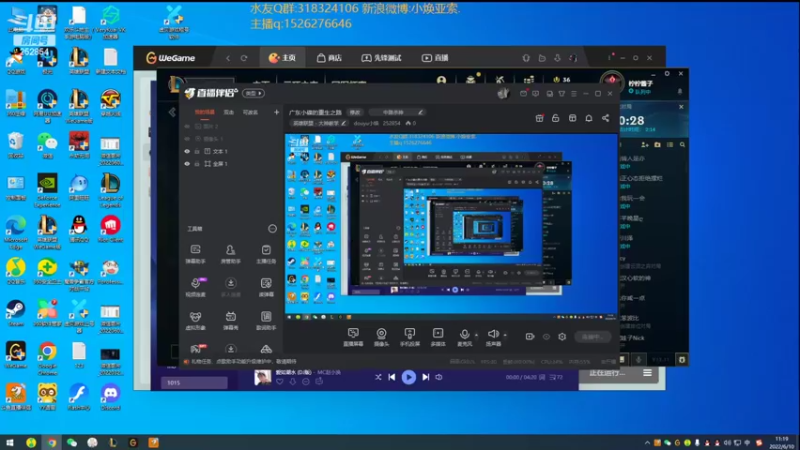Open the 弹幕助手 tool in the toolbox
The width and height of the screenshot is (800, 450).
195,254
